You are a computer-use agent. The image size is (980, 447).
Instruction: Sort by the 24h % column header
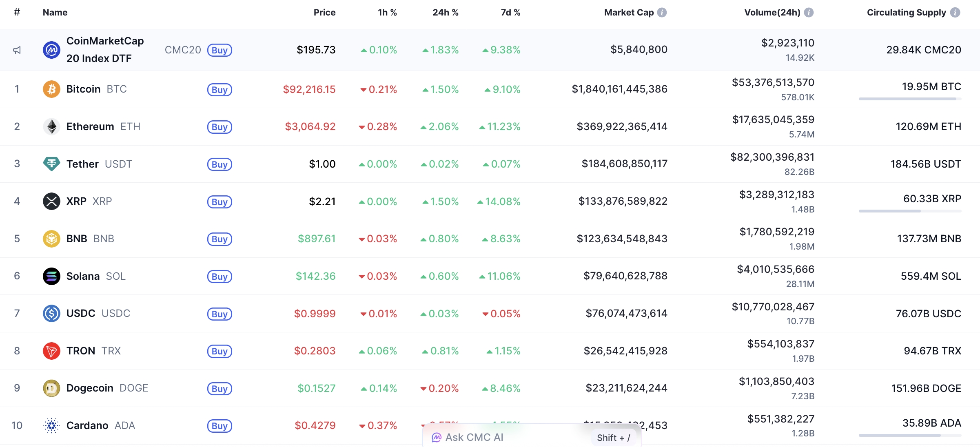click(445, 13)
